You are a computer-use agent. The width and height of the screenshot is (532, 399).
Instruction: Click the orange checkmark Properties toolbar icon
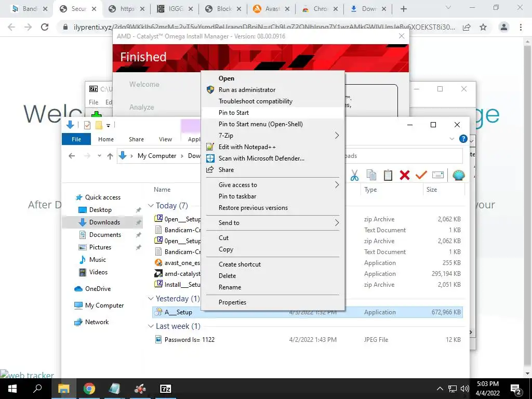[x=421, y=175]
